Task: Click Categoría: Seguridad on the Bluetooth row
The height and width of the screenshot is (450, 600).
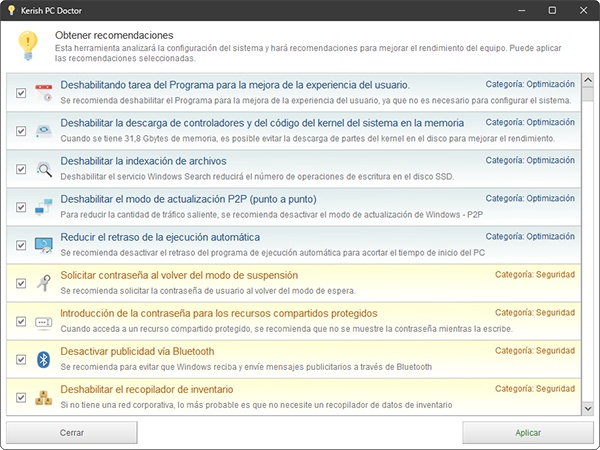Action: [535, 351]
